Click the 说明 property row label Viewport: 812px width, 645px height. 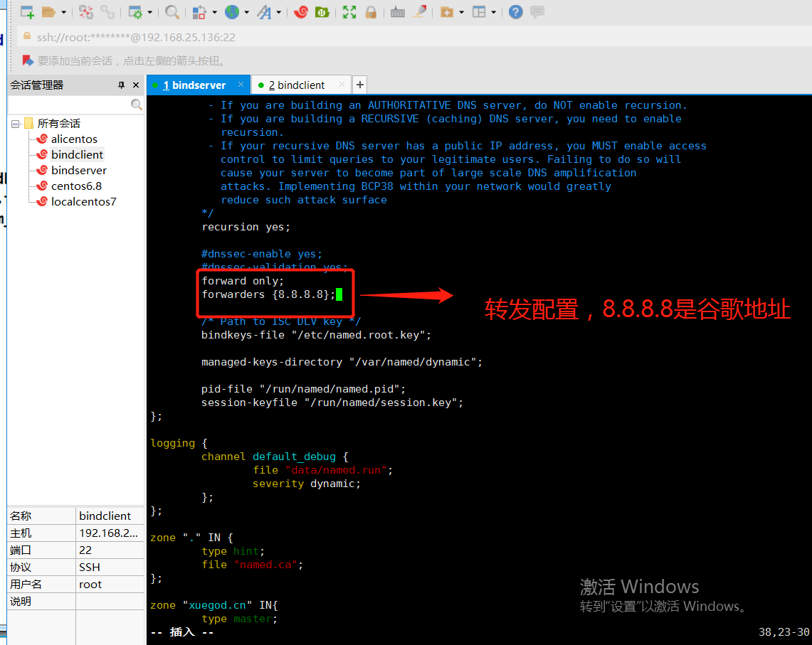21,601
